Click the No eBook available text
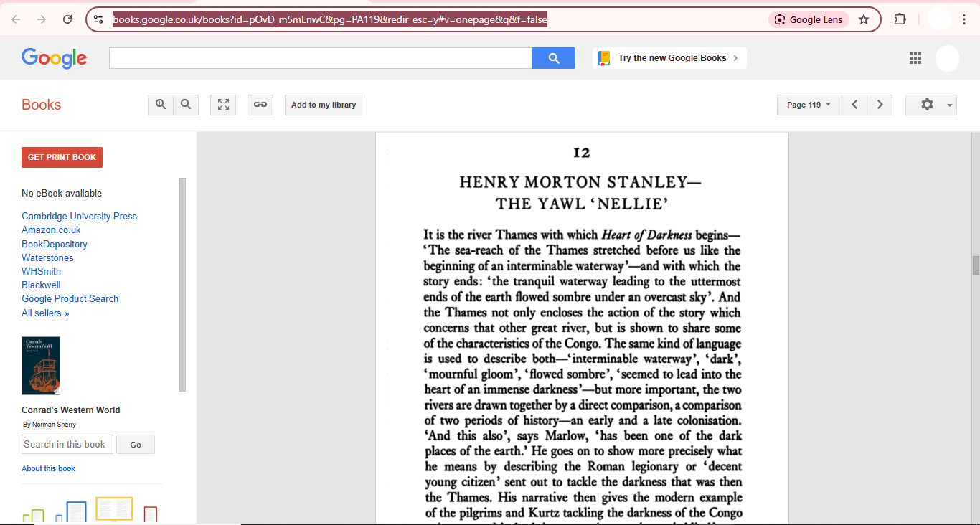The height and width of the screenshot is (525, 980). (62, 193)
